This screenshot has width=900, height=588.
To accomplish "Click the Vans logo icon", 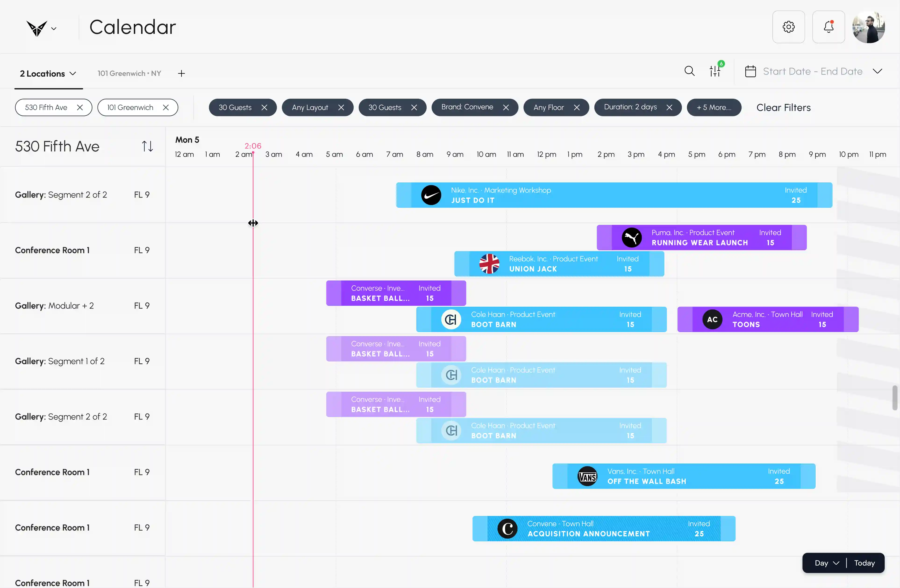I will pyautogui.click(x=587, y=476).
